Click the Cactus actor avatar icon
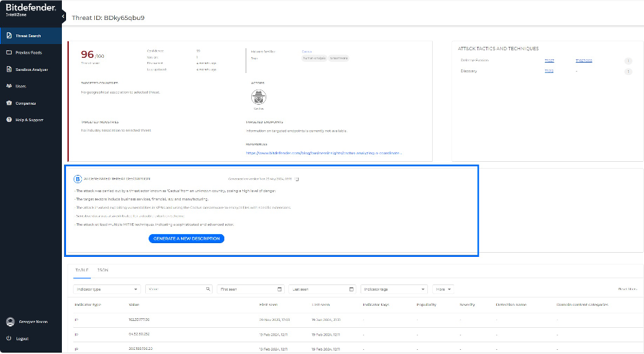 pos(259,97)
